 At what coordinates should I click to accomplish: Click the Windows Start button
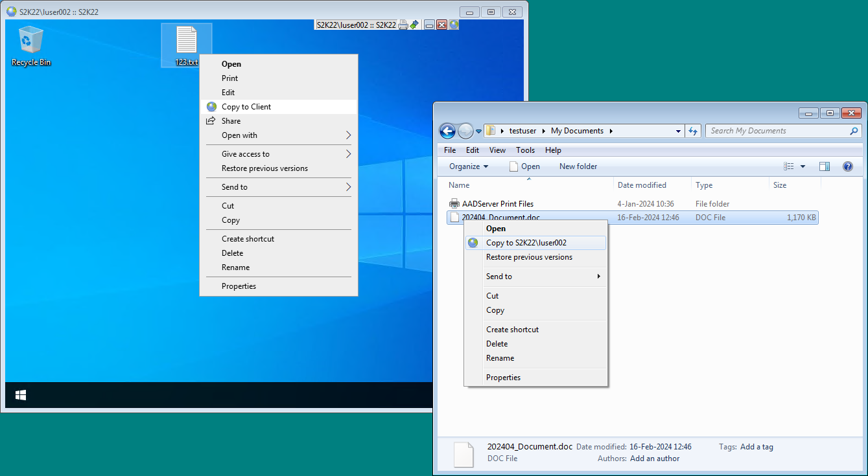(20, 395)
